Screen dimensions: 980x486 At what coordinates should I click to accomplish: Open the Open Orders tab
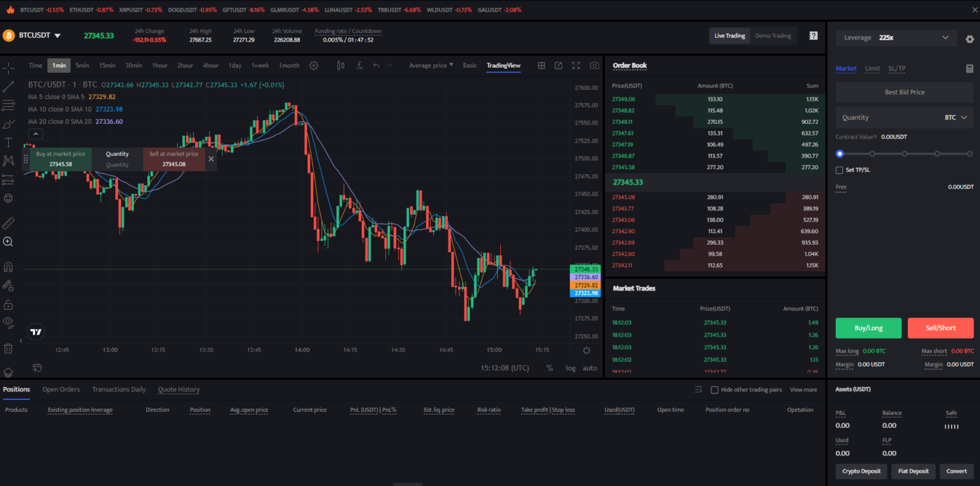[x=61, y=390]
